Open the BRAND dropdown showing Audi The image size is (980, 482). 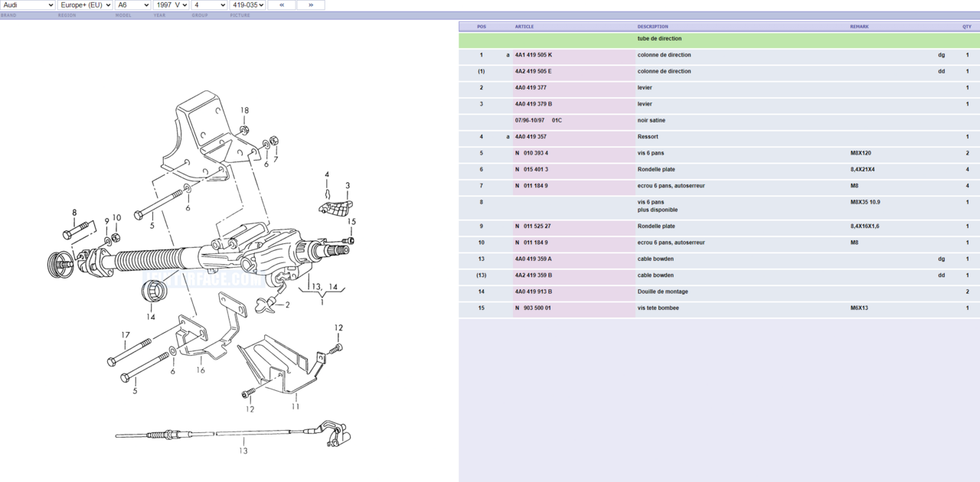pyautogui.click(x=28, y=5)
